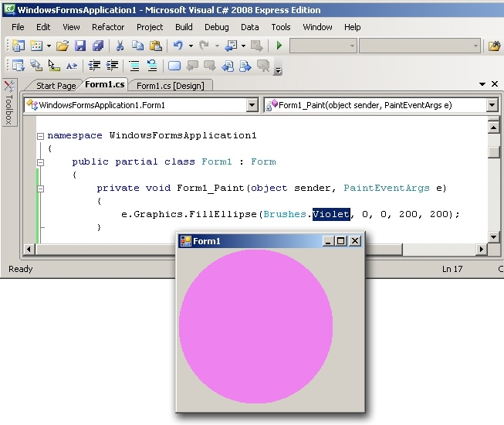
Task: Uncomment the selected lines icon
Action: [152, 66]
